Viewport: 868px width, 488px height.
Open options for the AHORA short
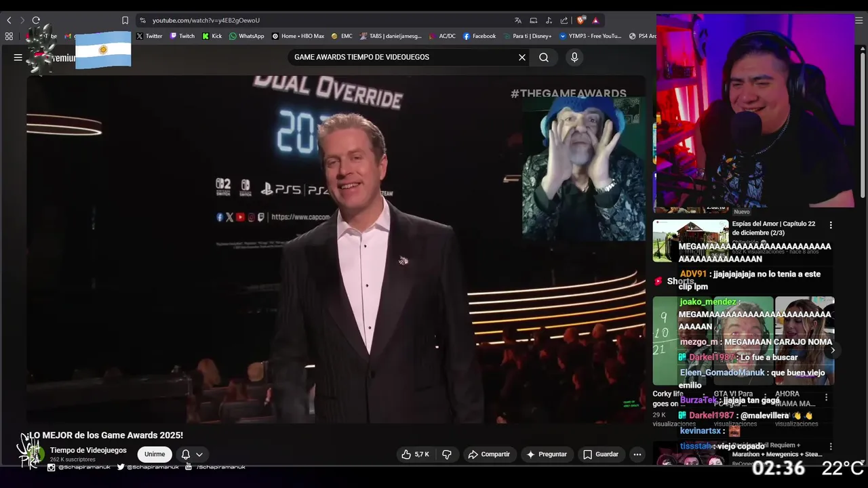826,397
